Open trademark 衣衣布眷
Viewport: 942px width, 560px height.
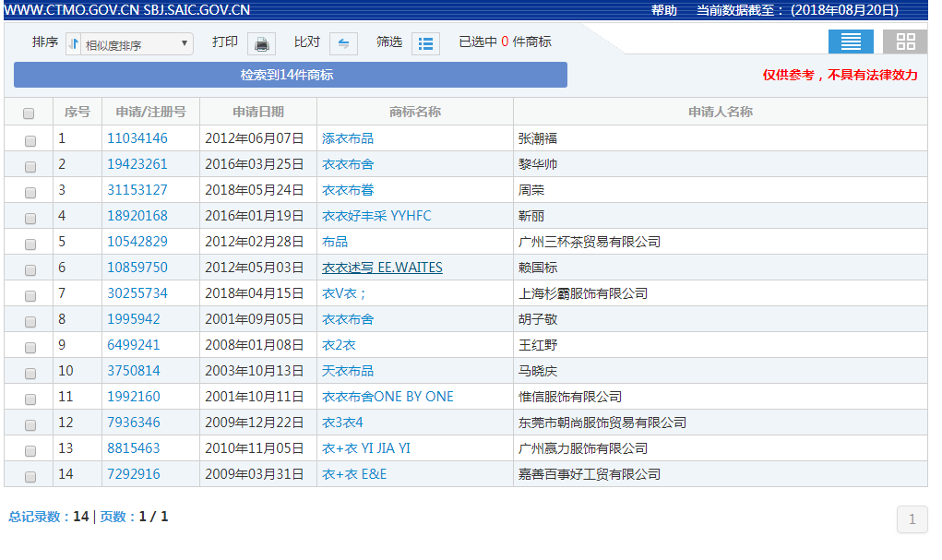348,190
